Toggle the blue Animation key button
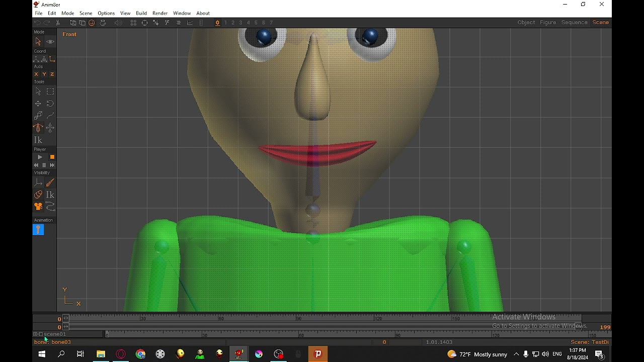The width and height of the screenshot is (644, 362). click(38, 230)
